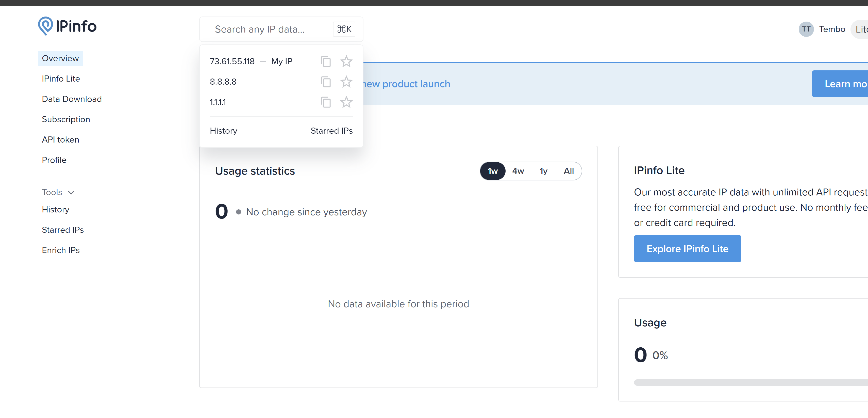Copy the 8.8.8.8 IP address
The width and height of the screenshot is (868, 418).
click(325, 82)
